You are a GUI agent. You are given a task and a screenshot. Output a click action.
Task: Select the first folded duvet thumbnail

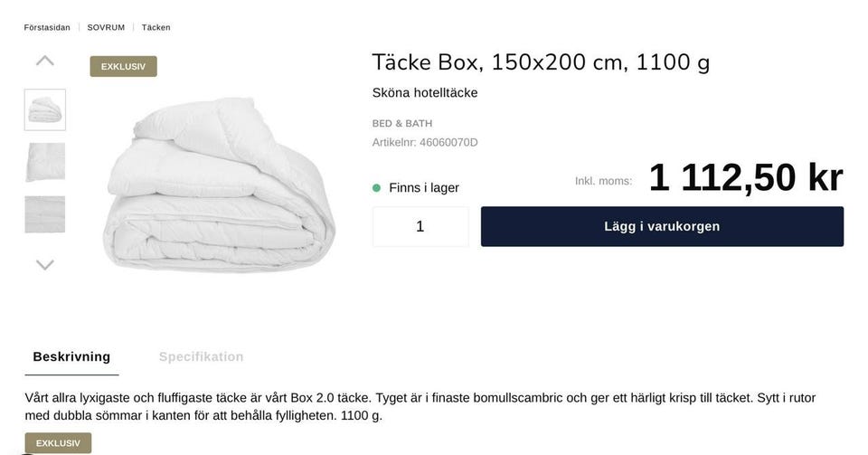(x=45, y=109)
